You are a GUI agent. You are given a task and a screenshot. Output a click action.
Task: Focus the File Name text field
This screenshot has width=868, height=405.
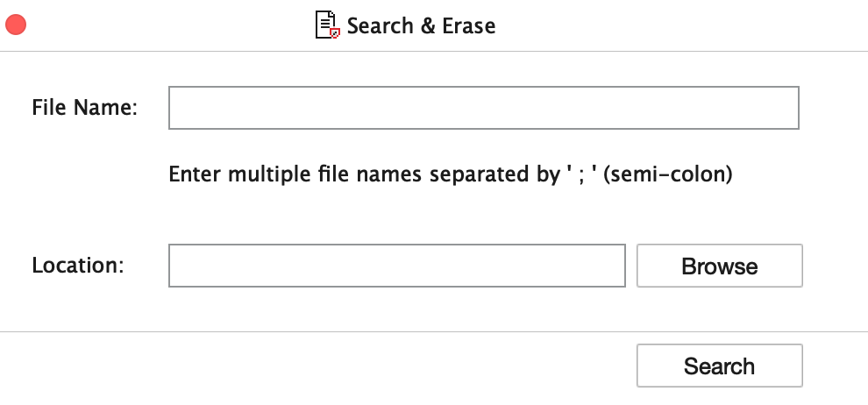click(x=483, y=108)
